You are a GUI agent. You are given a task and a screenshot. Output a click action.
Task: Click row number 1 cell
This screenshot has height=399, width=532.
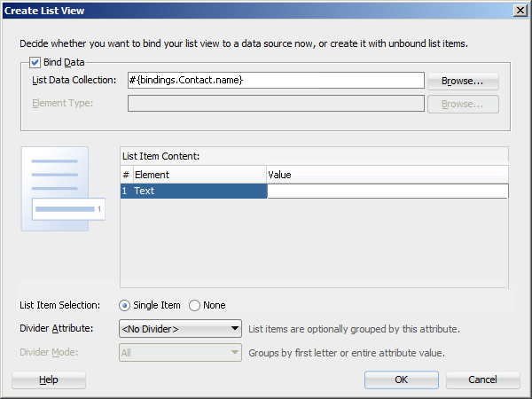tap(125, 191)
